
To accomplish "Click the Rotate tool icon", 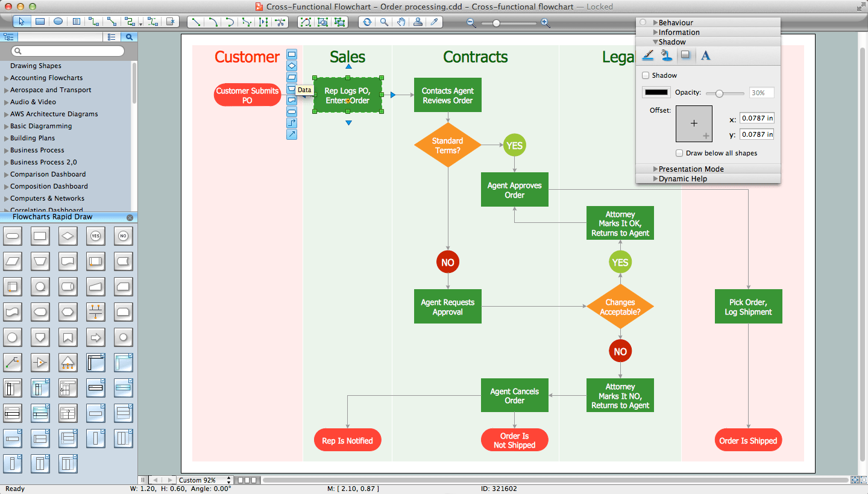I will tap(367, 22).
